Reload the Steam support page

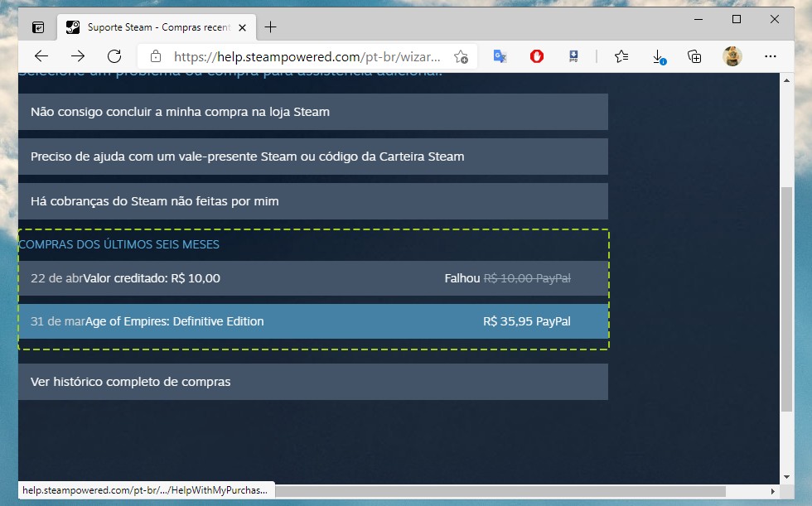tap(114, 56)
